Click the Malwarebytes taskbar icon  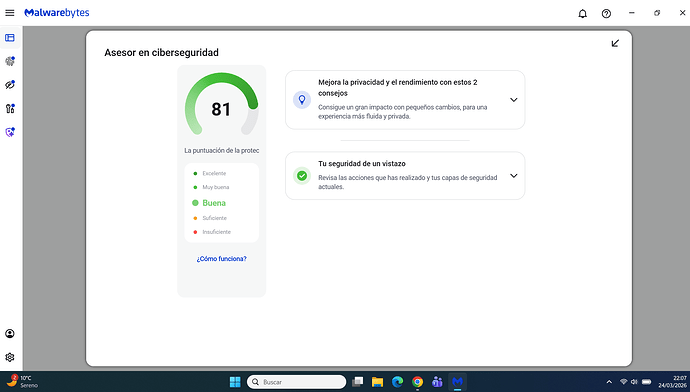click(457, 382)
